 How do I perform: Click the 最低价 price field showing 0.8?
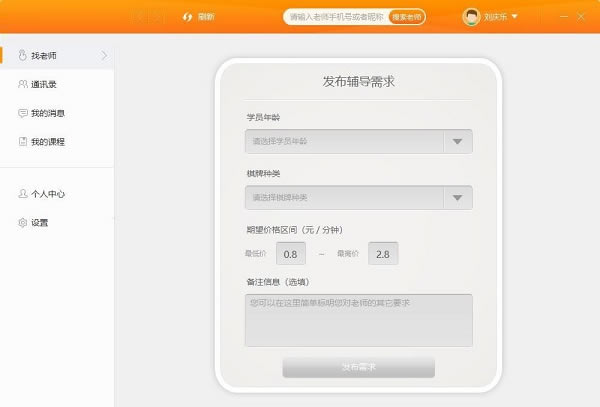click(x=290, y=254)
